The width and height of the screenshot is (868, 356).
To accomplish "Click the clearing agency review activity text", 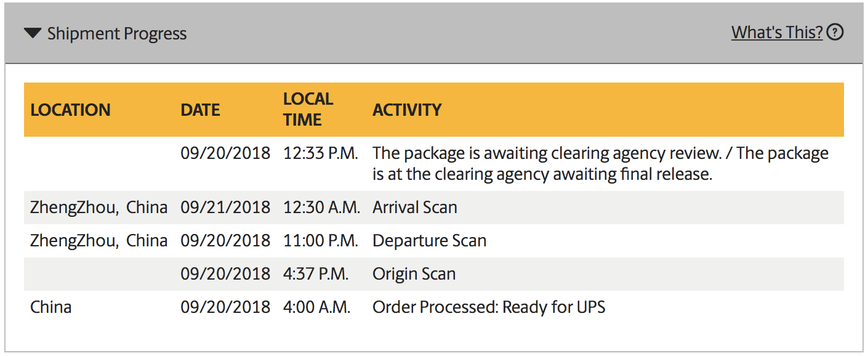I will 600,163.
